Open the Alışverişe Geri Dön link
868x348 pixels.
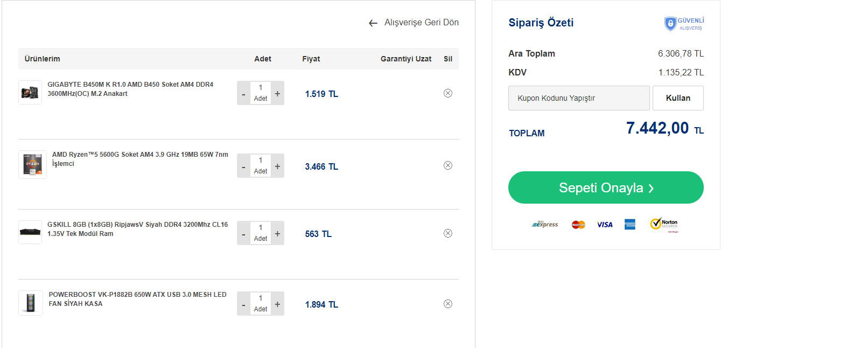coord(421,23)
